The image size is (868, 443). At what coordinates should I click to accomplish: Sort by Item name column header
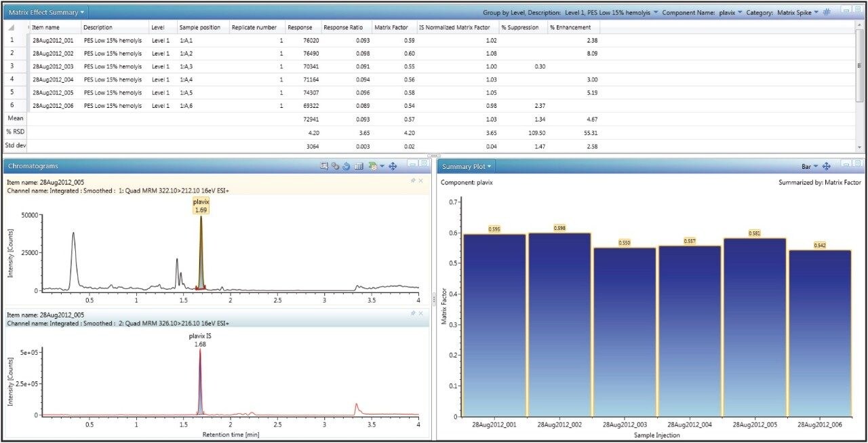click(x=54, y=28)
